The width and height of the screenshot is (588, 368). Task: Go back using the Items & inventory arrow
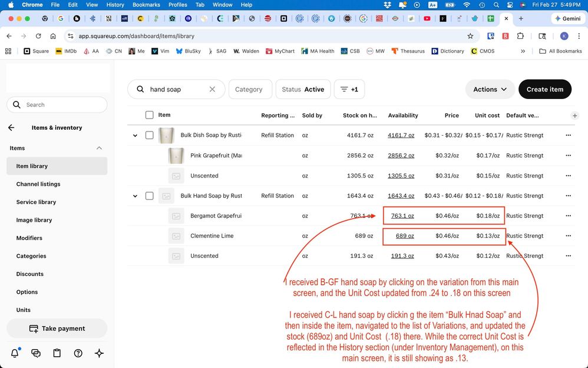click(x=11, y=127)
